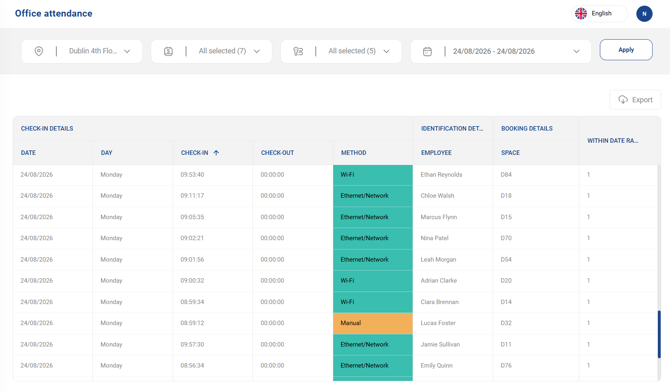Click check-out 00:00:00 in Lucas Foster row

(x=272, y=323)
